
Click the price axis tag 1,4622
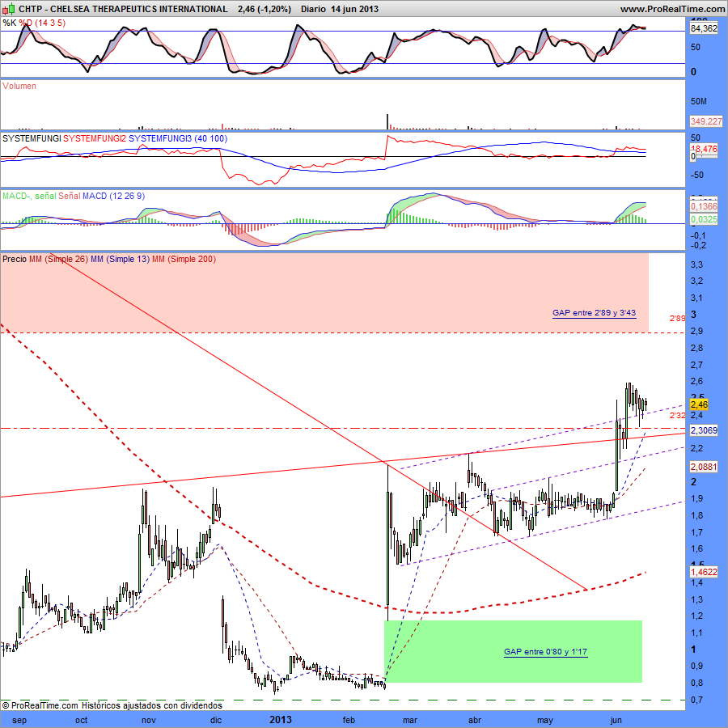pyautogui.click(x=704, y=572)
